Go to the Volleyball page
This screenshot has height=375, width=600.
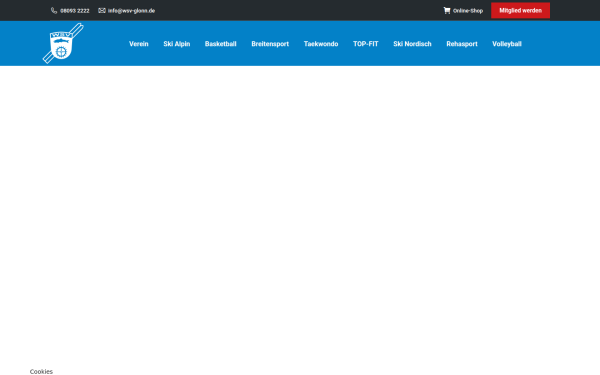(507, 44)
